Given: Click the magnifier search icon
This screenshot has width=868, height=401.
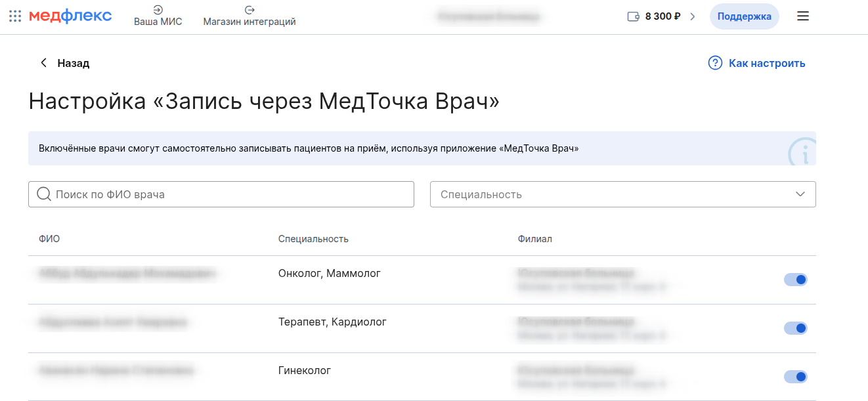Looking at the screenshot, I should coord(44,194).
